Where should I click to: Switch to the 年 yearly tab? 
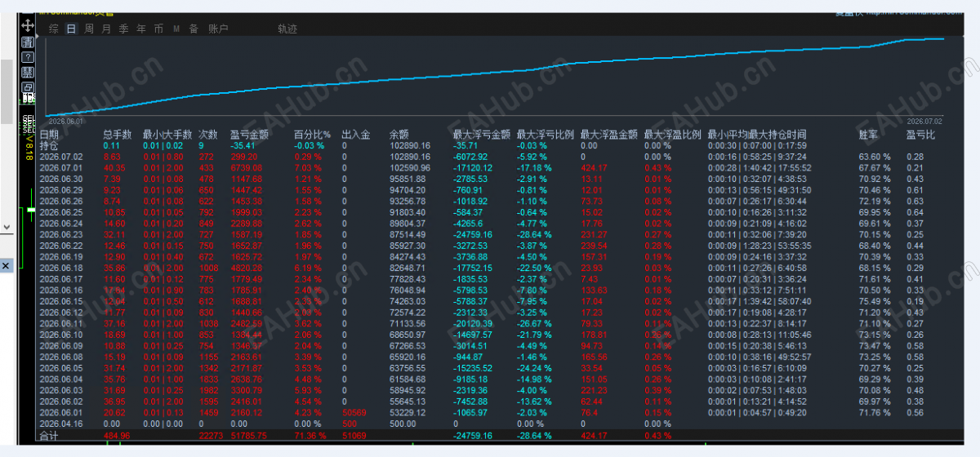point(141,29)
